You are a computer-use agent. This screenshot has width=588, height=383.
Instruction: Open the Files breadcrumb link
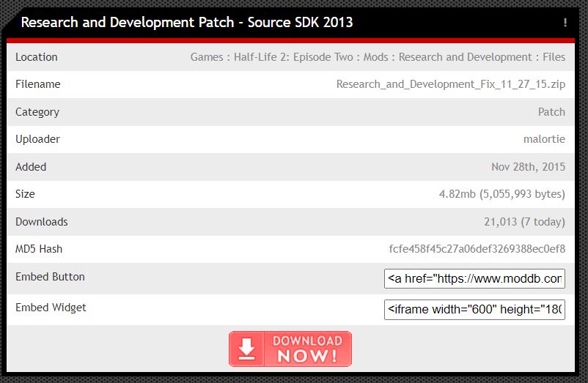554,57
